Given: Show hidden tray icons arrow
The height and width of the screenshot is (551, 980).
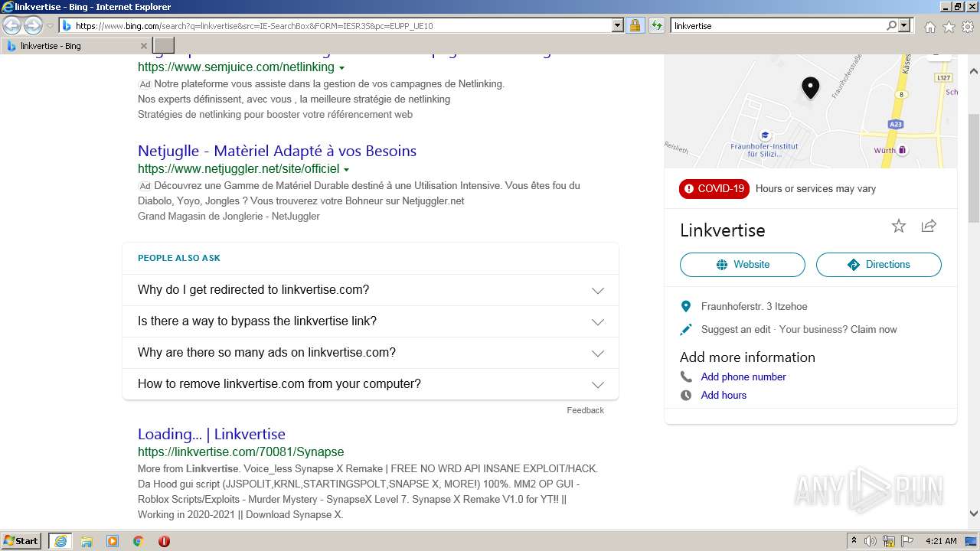Looking at the screenshot, I should (x=854, y=541).
